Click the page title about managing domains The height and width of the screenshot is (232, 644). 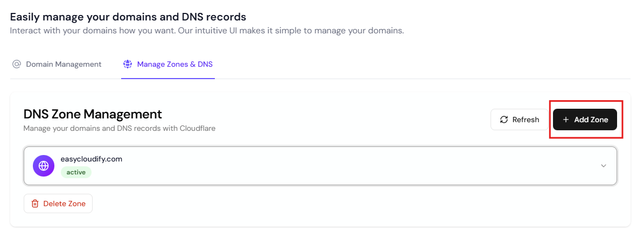coord(128,17)
